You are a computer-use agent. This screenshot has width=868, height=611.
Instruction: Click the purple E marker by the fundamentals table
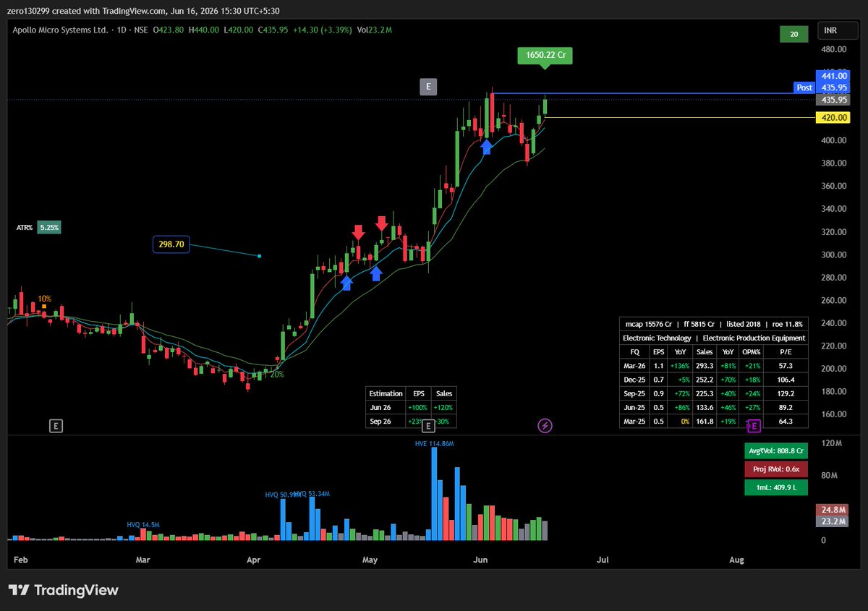[754, 426]
